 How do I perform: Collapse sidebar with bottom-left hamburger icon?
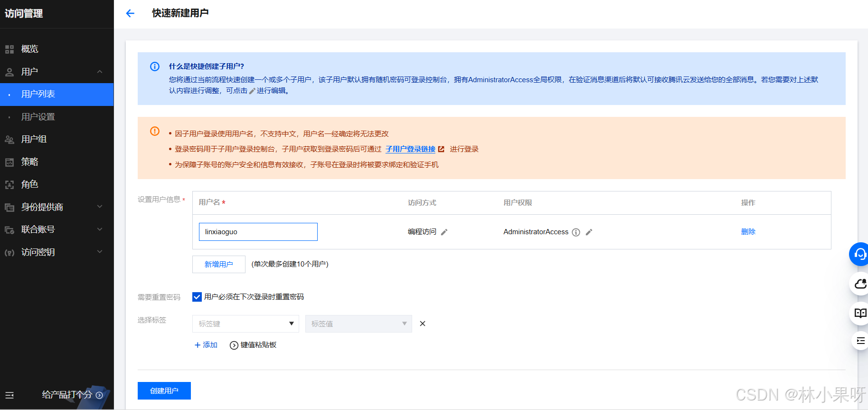9,395
